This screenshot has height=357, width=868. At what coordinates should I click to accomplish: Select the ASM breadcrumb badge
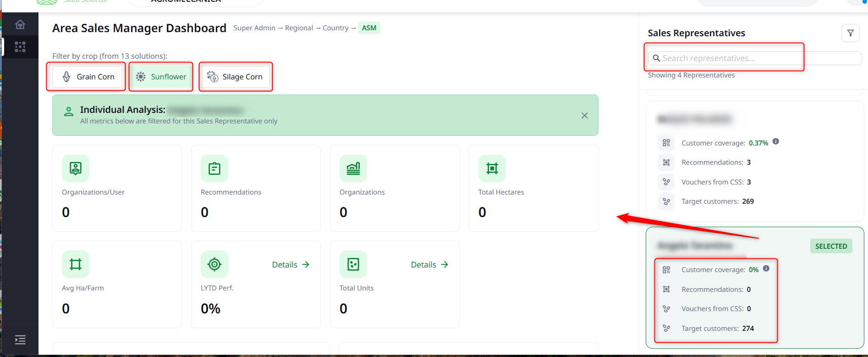369,28
